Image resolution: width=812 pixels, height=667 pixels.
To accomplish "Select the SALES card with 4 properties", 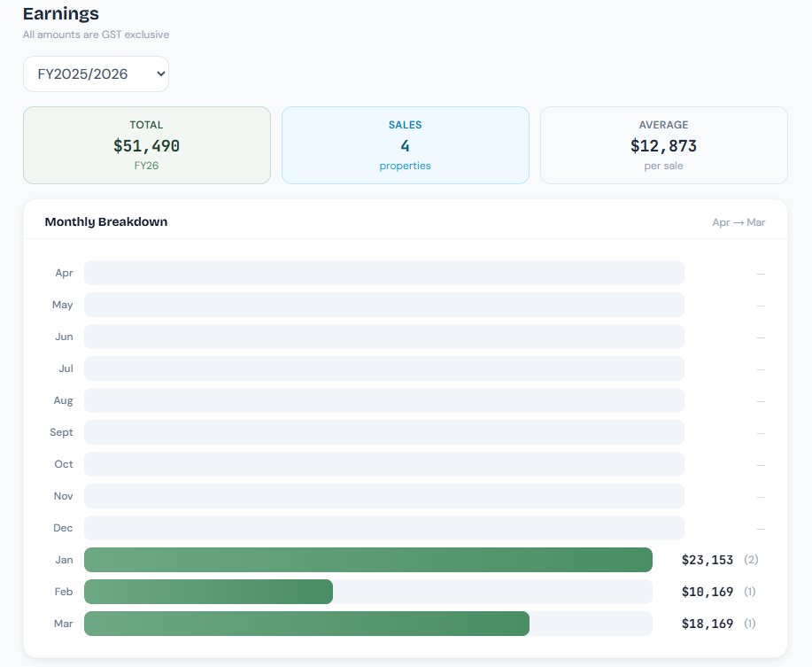I will click(x=405, y=144).
